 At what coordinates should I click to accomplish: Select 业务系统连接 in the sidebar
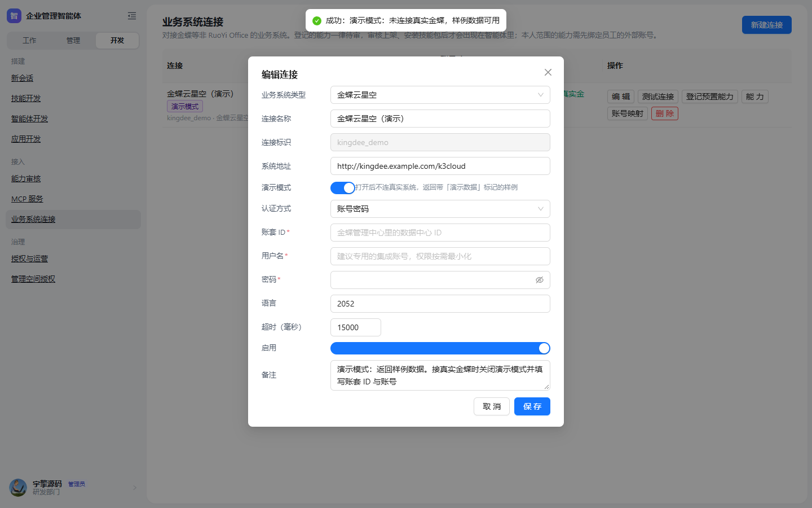(73, 220)
